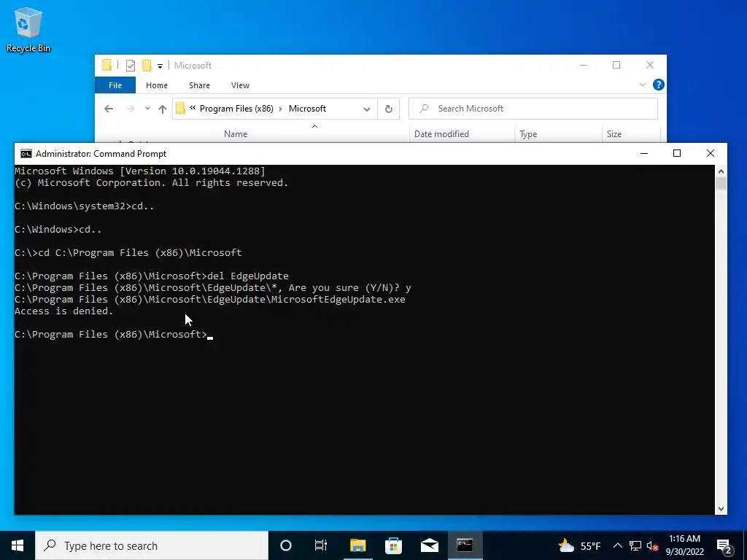This screenshot has width=747, height=560.
Task: Open the Recycle Bin desktop icon
Action: point(28,29)
